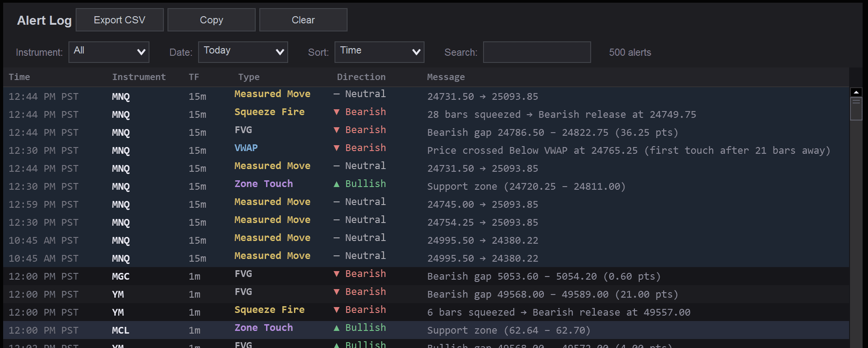868x348 pixels.
Task: Click the Instrument column header
Action: coord(139,77)
